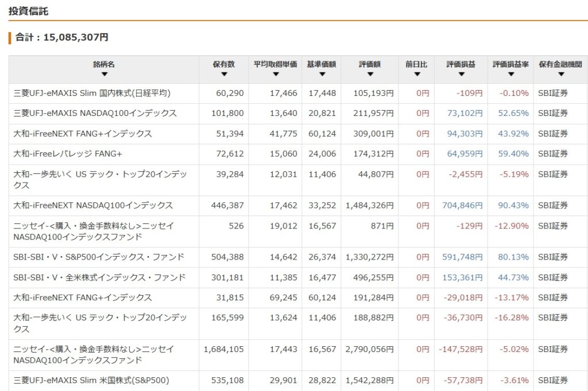Click valuation 105,193円
Viewport: 588px width, 391px height.
point(373,93)
